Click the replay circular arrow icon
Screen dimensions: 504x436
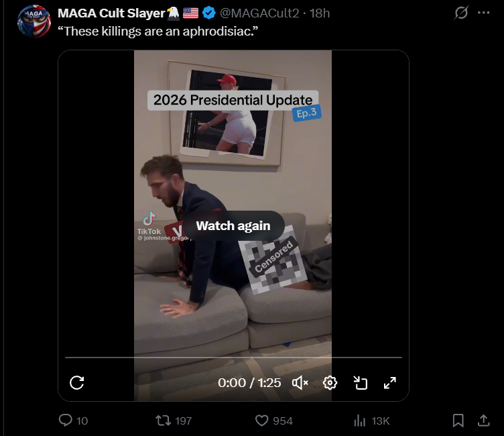coord(77,382)
